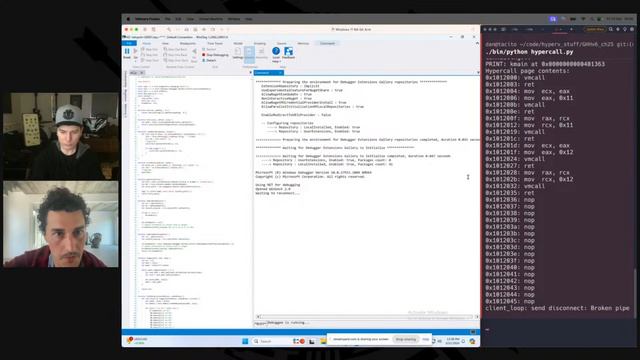
Task: Click the Break pause icon in WinDbg ribbon
Action: click(127, 51)
